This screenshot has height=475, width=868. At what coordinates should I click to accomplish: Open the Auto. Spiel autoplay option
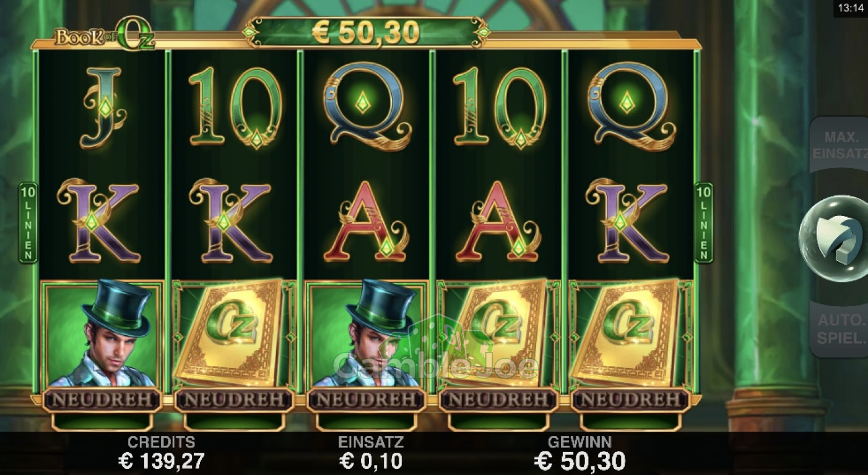point(840,330)
